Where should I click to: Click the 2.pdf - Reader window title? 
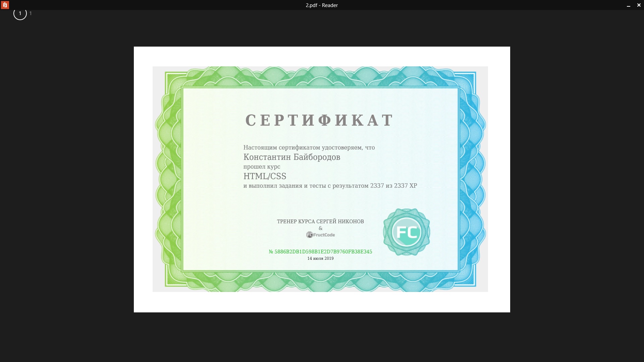click(x=321, y=5)
